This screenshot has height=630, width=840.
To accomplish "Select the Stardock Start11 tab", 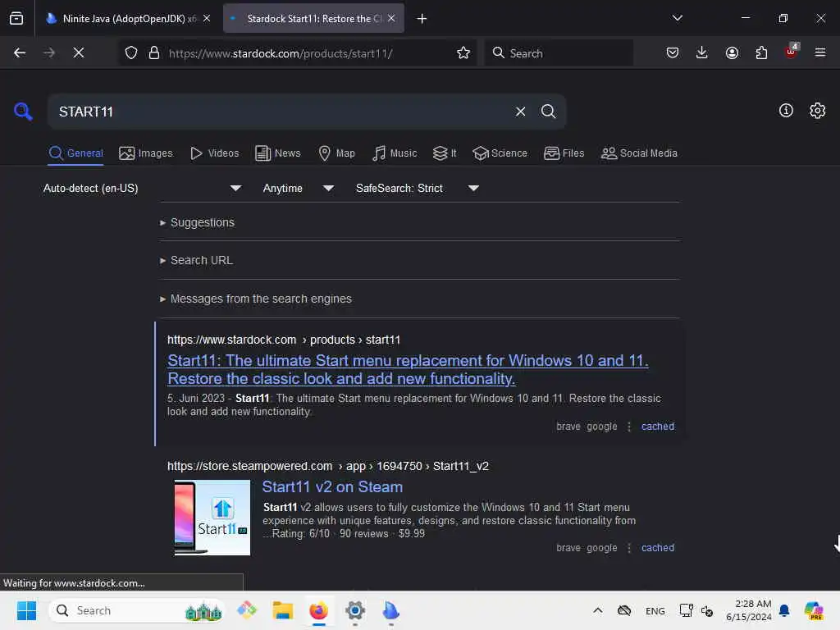I will coord(313,19).
